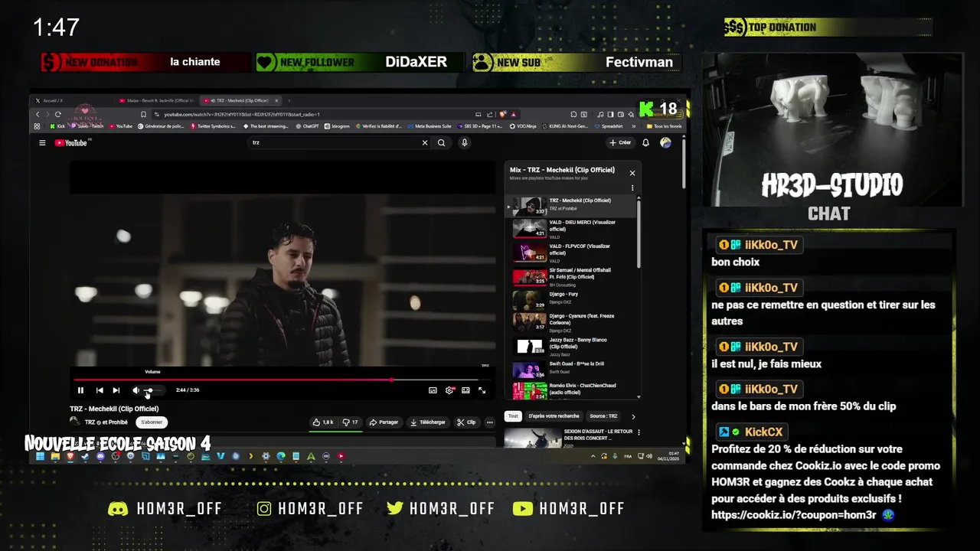Open Brave browser from the taskbar
980x551 pixels.
(x=70, y=457)
